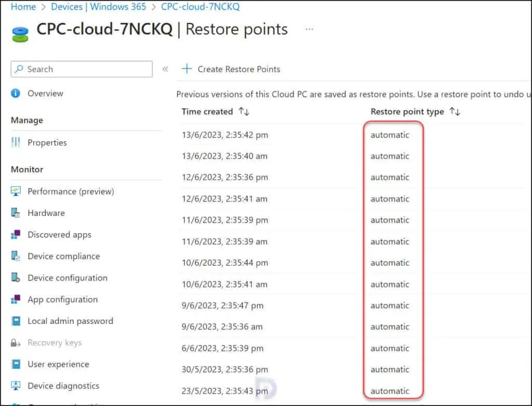The image size is (532, 406).
Task: Select restore point 10/6/2023, 2:35:41 am
Action: (224, 284)
